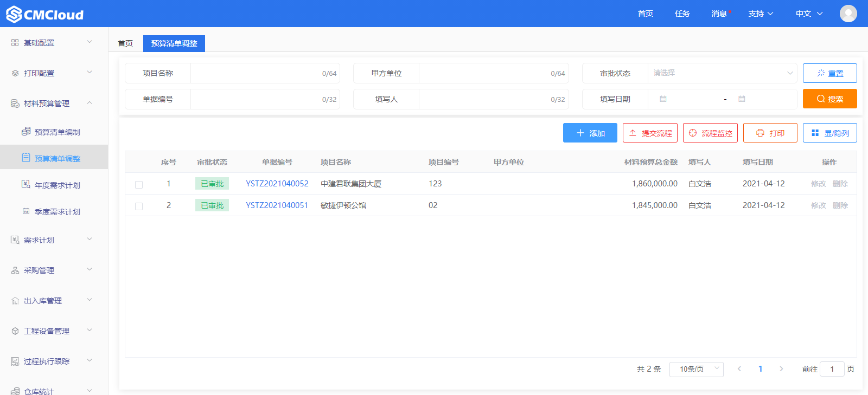The height and width of the screenshot is (395, 868).
Task: Open the 10条/页 page size dropdown
Action: pyautogui.click(x=696, y=369)
